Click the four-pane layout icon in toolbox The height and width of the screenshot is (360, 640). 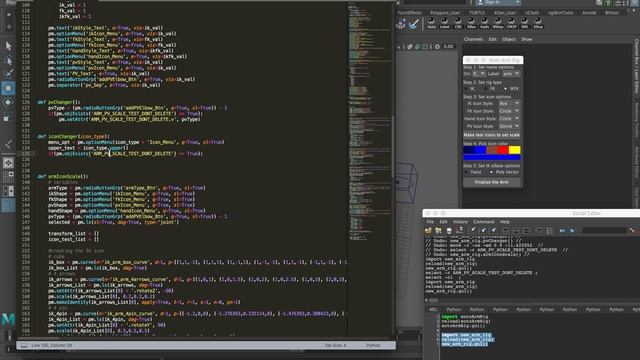pos(8,177)
